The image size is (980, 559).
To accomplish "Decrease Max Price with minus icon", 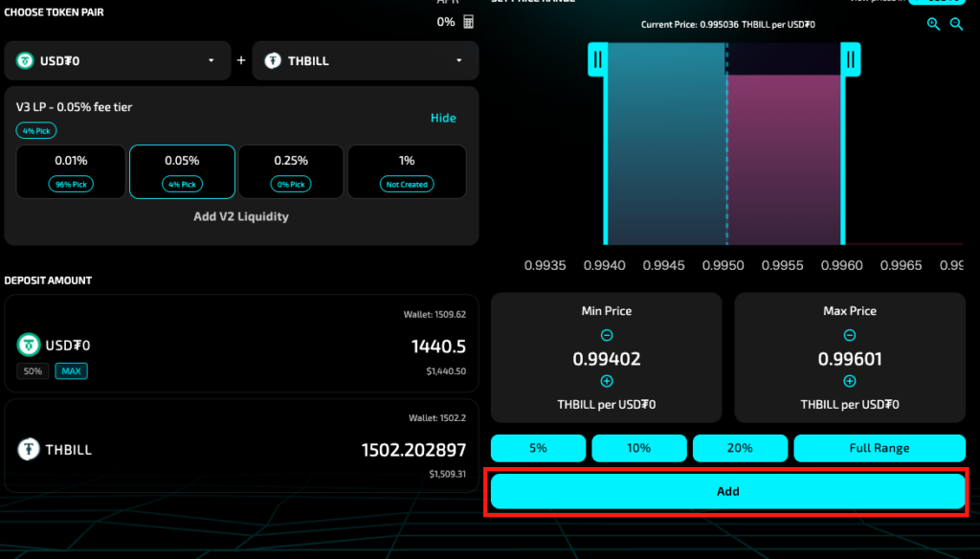I will 849,336.
